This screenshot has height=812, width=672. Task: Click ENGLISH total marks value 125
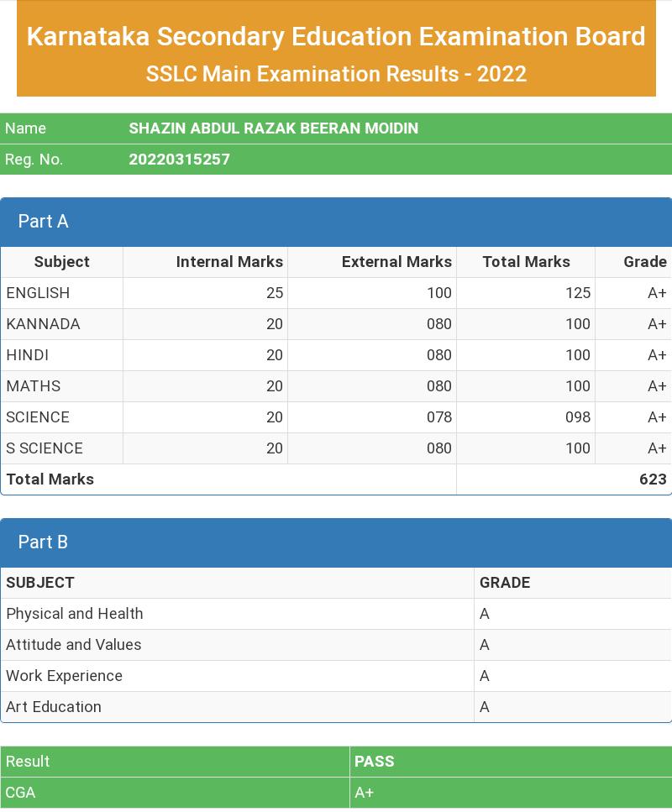[578, 293]
